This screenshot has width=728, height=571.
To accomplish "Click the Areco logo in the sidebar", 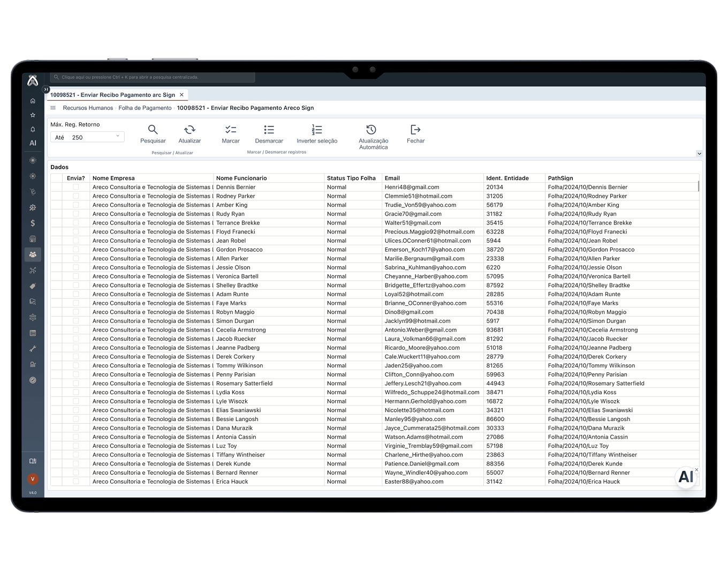I will click(x=33, y=80).
